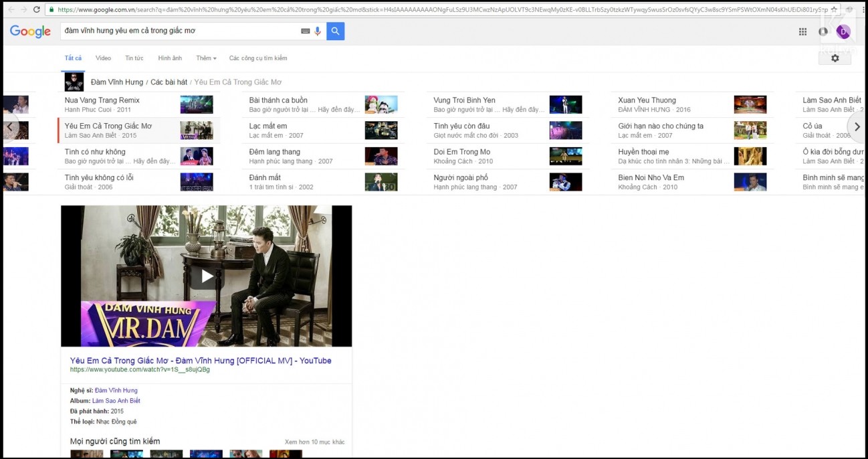The height and width of the screenshot is (459, 868).
Task: Switch to the Hình ảnh tab
Action: point(170,58)
